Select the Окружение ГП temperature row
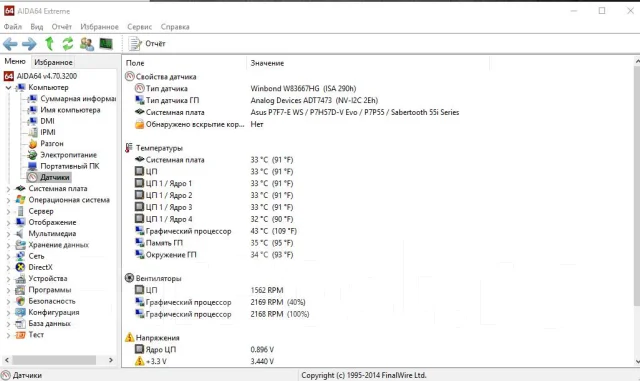 click(x=378, y=255)
